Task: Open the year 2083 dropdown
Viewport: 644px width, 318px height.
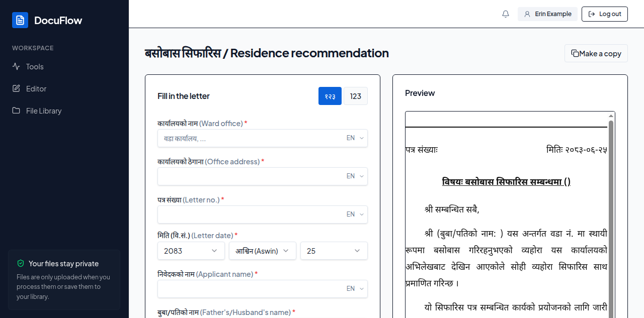Action: click(191, 251)
